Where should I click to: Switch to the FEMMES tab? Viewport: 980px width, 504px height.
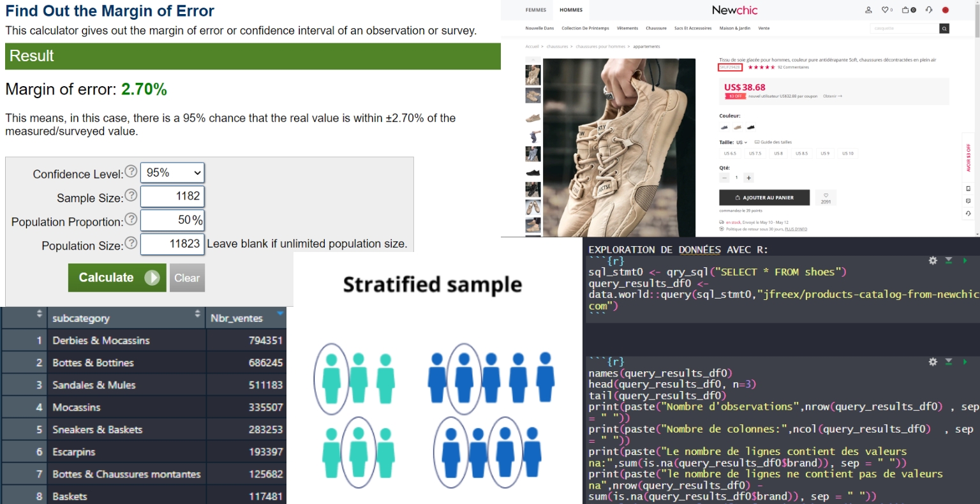(535, 10)
